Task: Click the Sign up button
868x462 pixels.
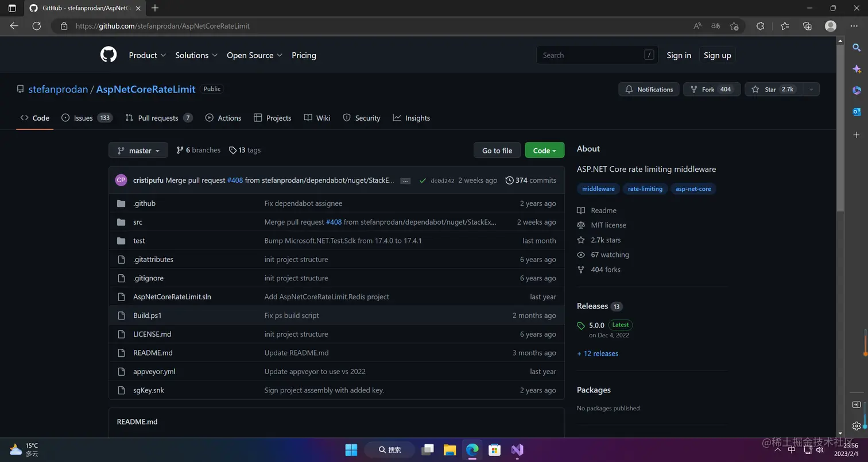Action: pyautogui.click(x=717, y=55)
